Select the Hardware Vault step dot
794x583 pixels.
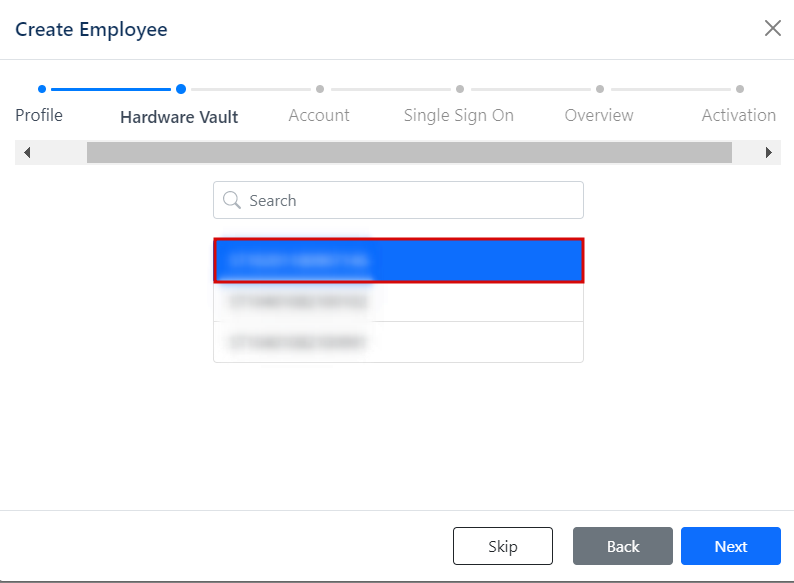click(181, 89)
